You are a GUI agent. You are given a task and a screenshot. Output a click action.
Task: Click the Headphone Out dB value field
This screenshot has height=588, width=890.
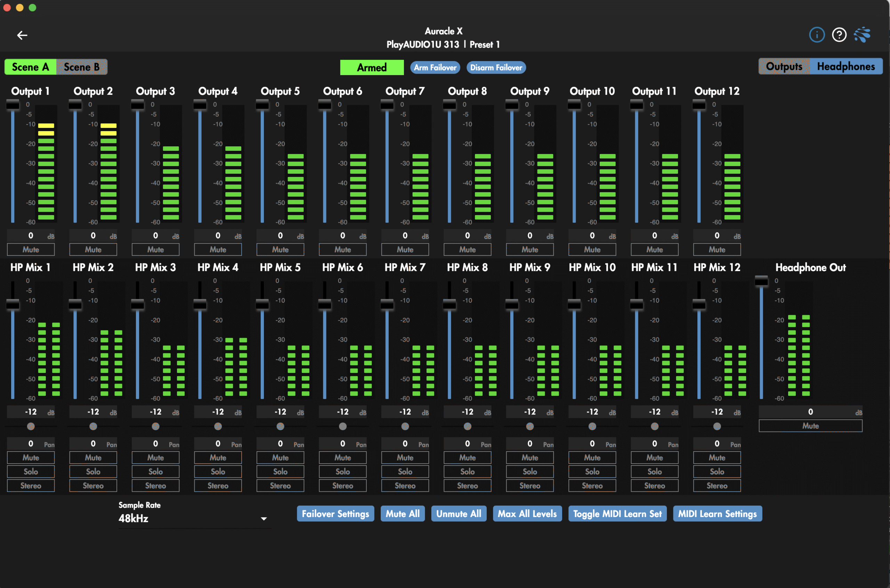(810, 412)
